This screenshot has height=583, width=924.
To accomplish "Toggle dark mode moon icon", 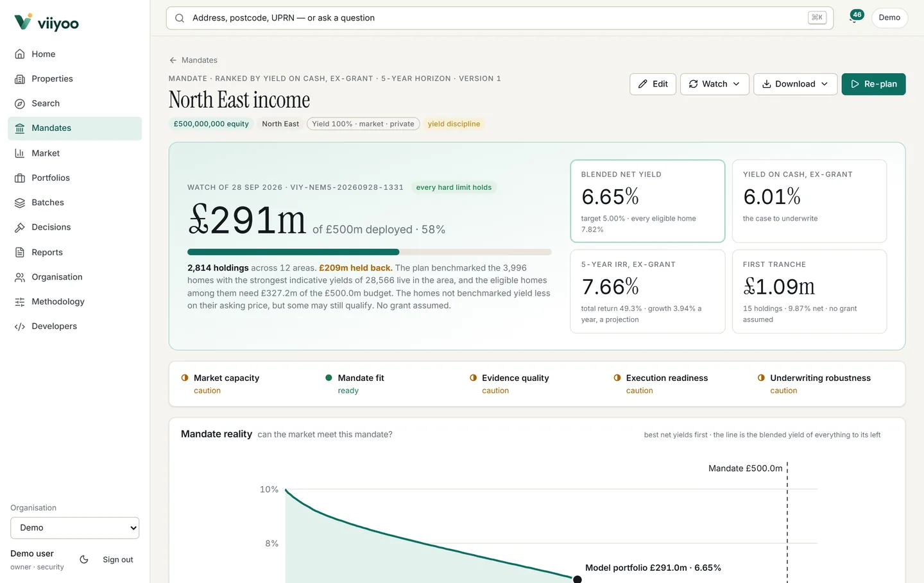I will pos(84,559).
